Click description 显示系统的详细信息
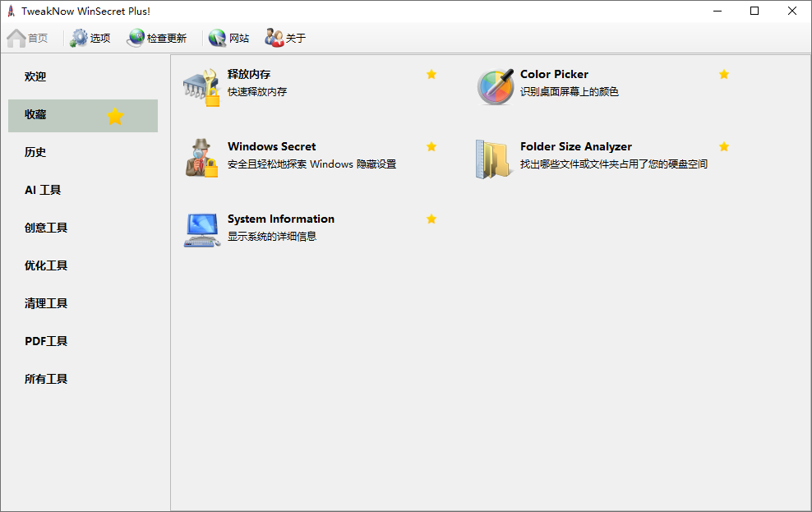812x512 pixels. tap(272, 236)
